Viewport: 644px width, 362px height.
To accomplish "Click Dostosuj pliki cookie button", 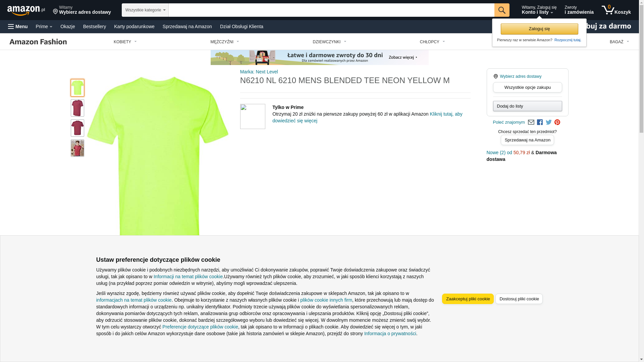I will pyautogui.click(x=519, y=299).
